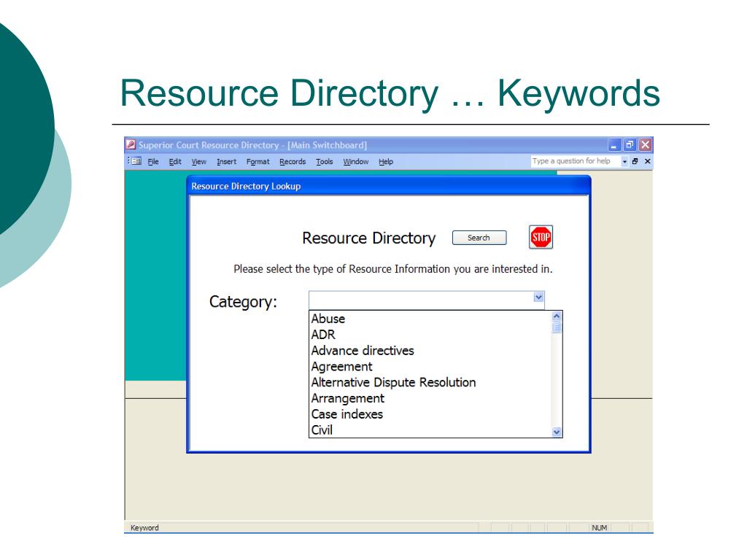
Task: Open the Edit menu
Action: pyautogui.click(x=175, y=161)
